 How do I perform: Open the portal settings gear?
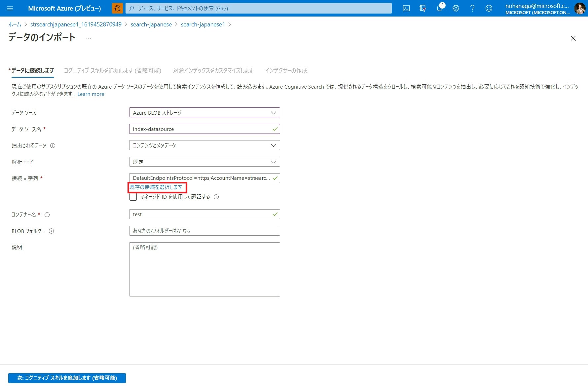click(x=456, y=8)
